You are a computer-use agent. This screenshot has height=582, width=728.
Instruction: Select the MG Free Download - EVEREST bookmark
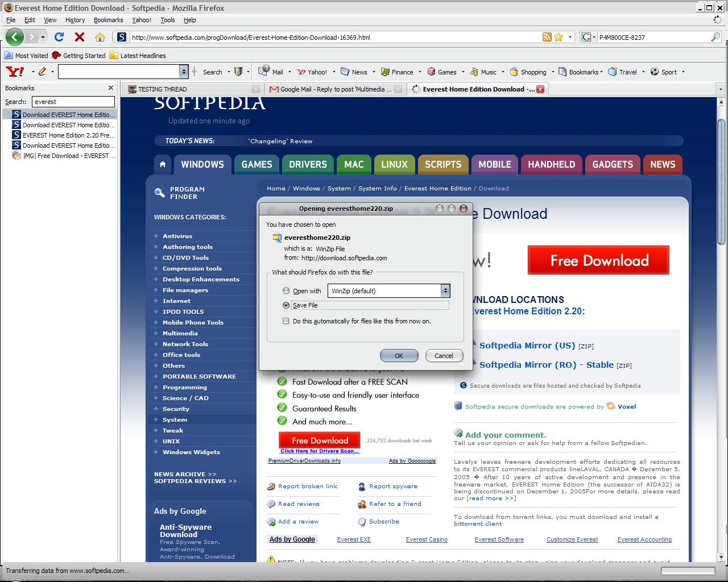(x=64, y=156)
